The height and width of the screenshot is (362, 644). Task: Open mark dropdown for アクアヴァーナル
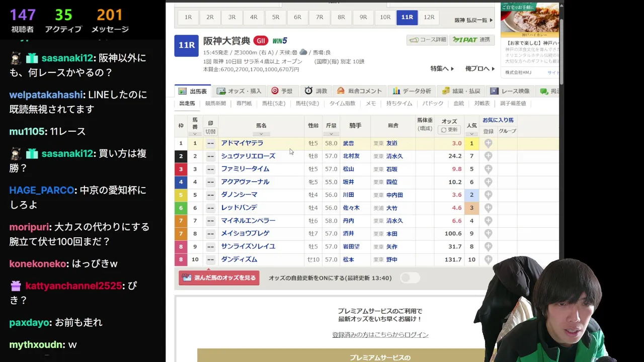point(210,182)
